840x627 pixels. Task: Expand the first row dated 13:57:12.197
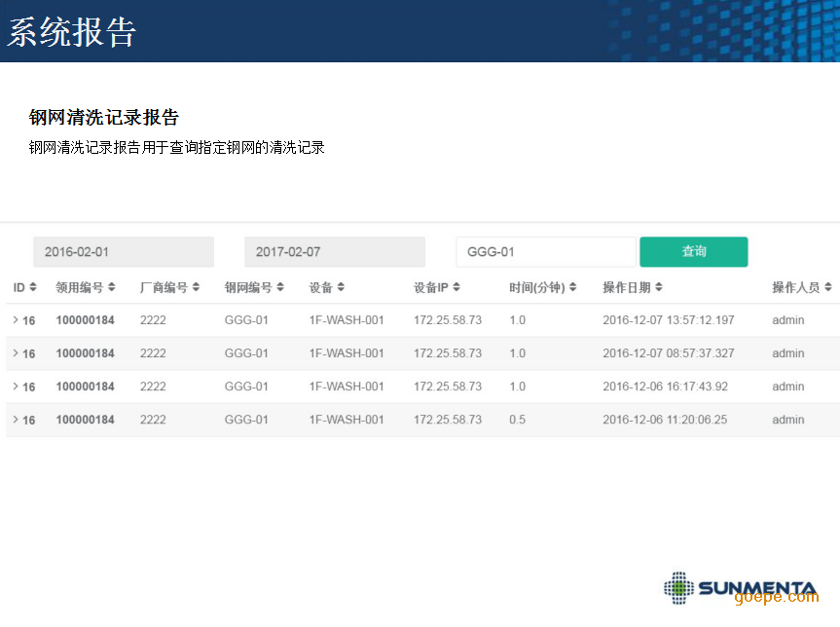15,320
